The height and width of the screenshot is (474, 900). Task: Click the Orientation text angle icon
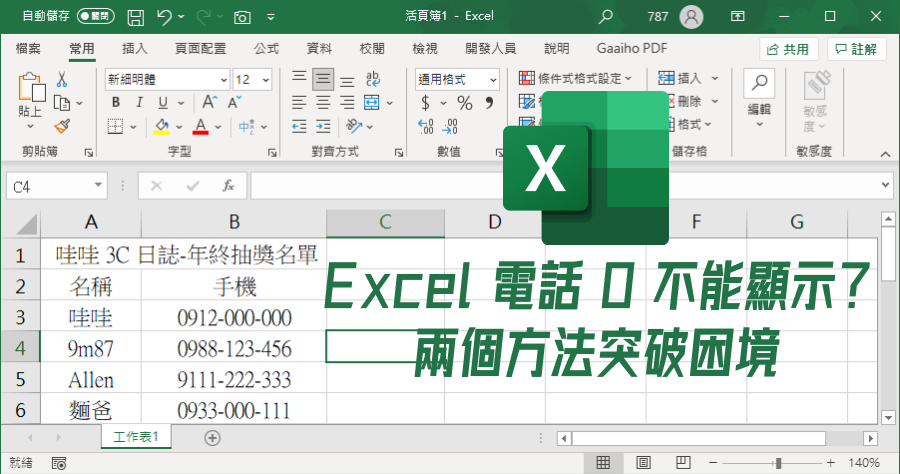coord(354,127)
